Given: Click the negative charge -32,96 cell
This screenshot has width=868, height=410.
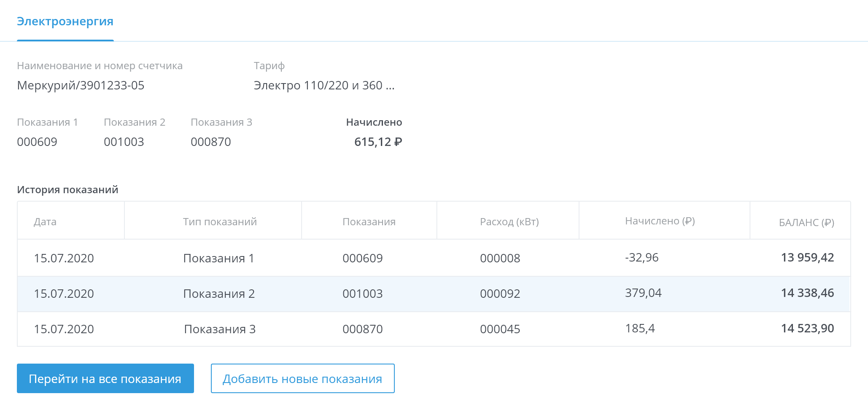Looking at the screenshot, I should pyautogui.click(x=642, y=258).
